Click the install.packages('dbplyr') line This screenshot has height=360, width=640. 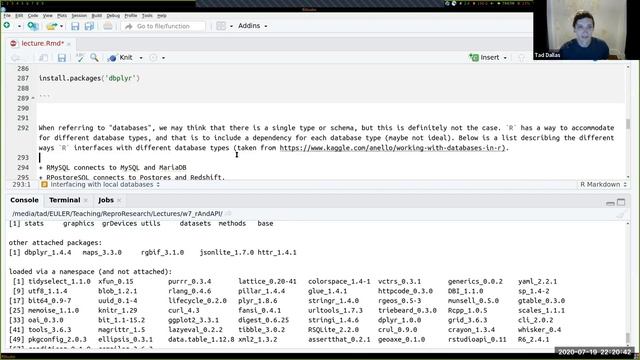[89, 78]
